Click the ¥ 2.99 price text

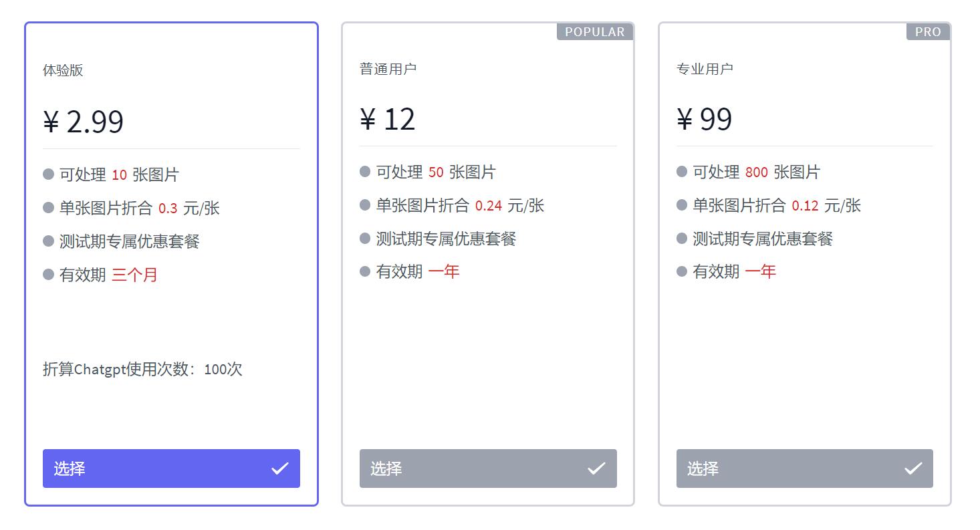click(x=84, y=122)
